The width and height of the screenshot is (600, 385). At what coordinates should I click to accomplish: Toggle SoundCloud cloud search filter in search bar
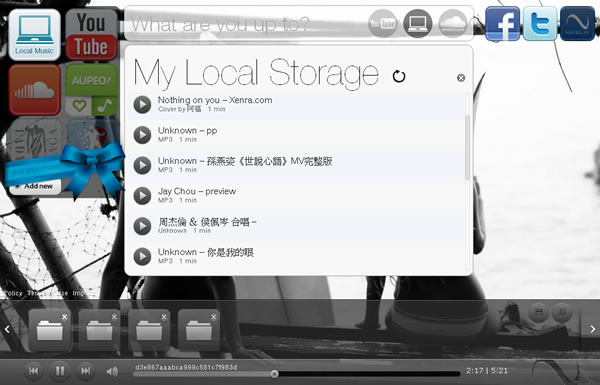point(453,24)
